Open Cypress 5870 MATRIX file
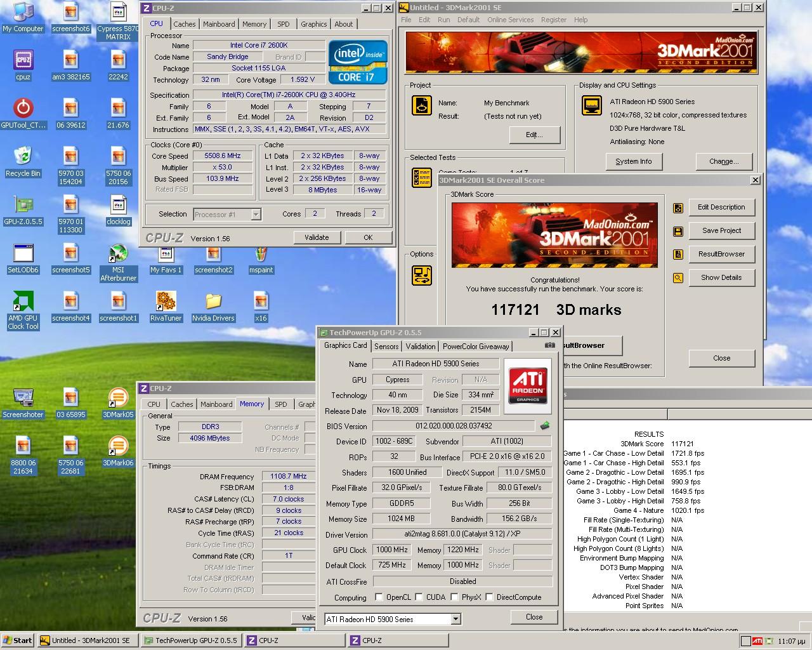Screen dimensions: 812x650 [x=118, y=22]
